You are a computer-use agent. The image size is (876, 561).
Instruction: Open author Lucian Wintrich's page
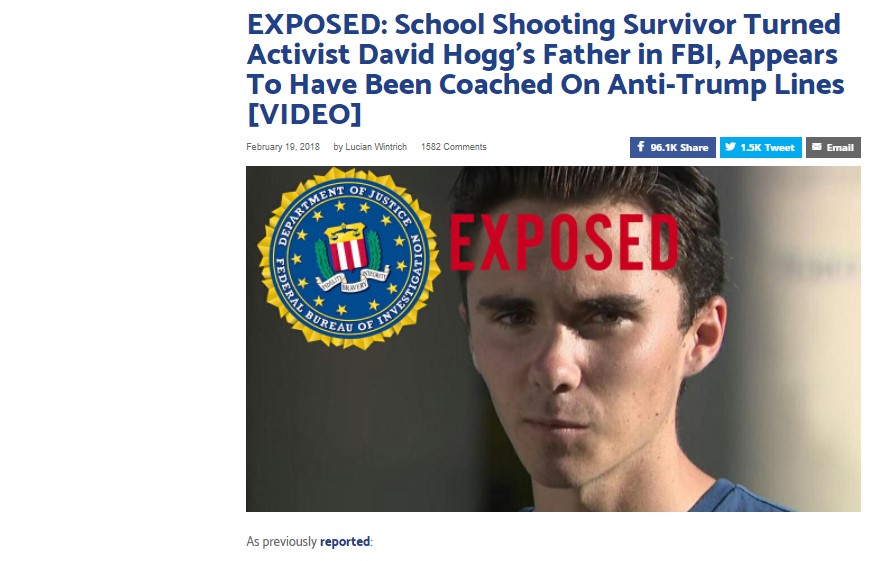375,147
